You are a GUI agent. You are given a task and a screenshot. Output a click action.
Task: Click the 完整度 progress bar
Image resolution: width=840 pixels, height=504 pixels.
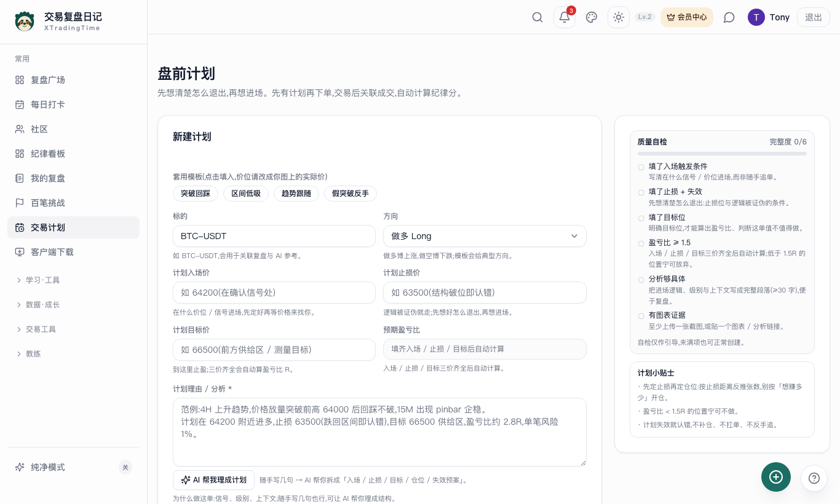click(722, 154)
